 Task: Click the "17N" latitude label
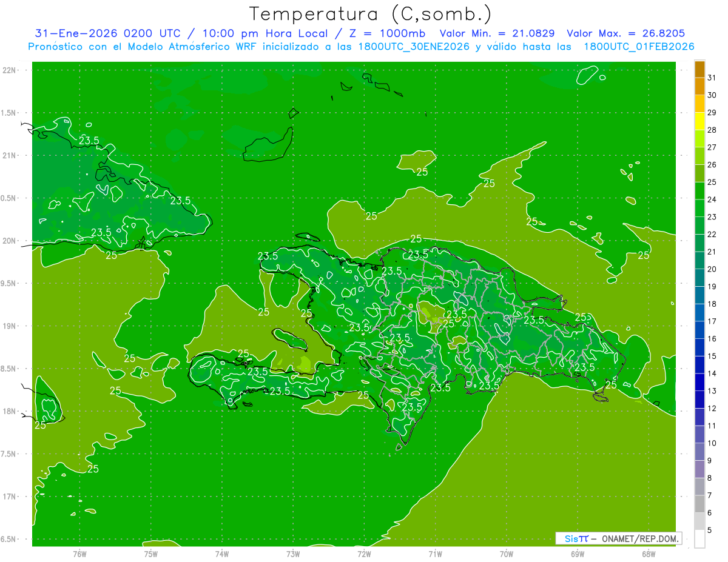tap(9, 497)
